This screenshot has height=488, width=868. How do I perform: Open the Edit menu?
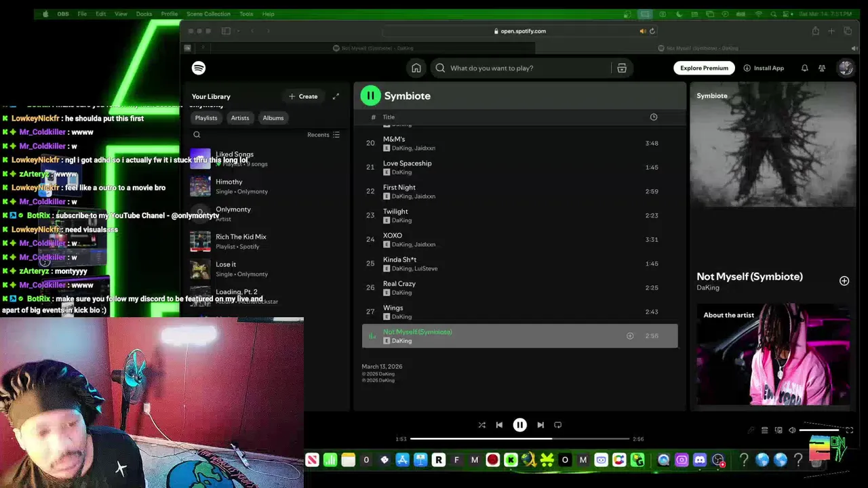coord(101,14)
